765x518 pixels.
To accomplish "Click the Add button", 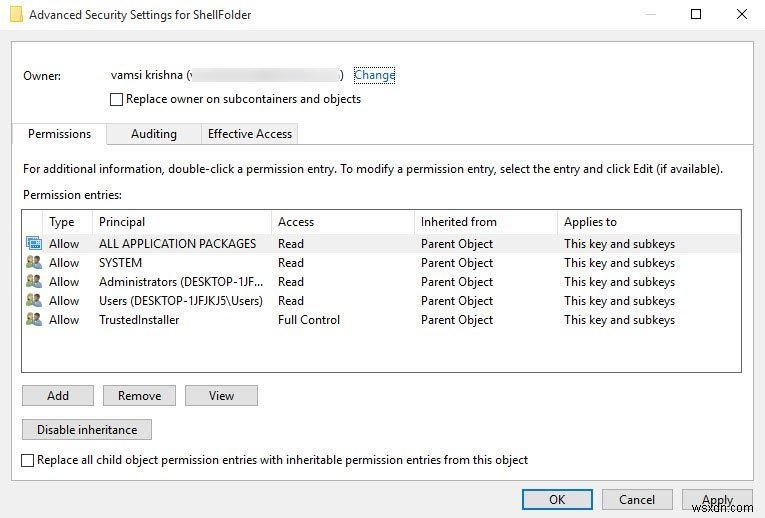I will [58, 396].
